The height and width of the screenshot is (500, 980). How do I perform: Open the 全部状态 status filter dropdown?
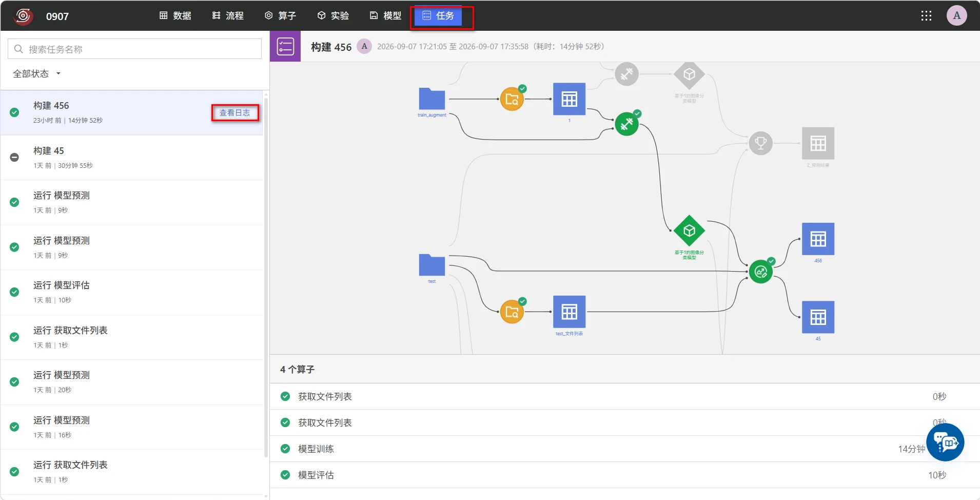(36, 73)
